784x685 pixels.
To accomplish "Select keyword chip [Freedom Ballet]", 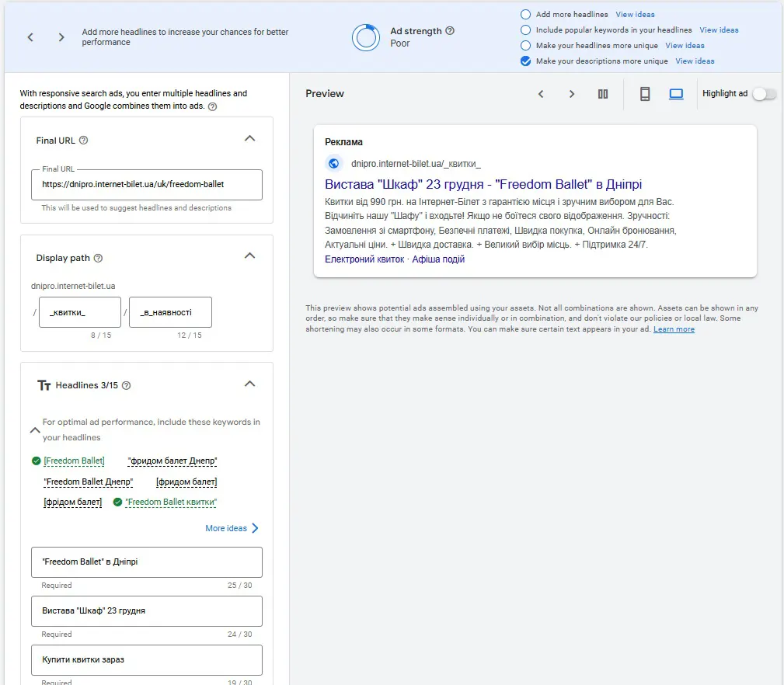I will (x=74, y=461).
